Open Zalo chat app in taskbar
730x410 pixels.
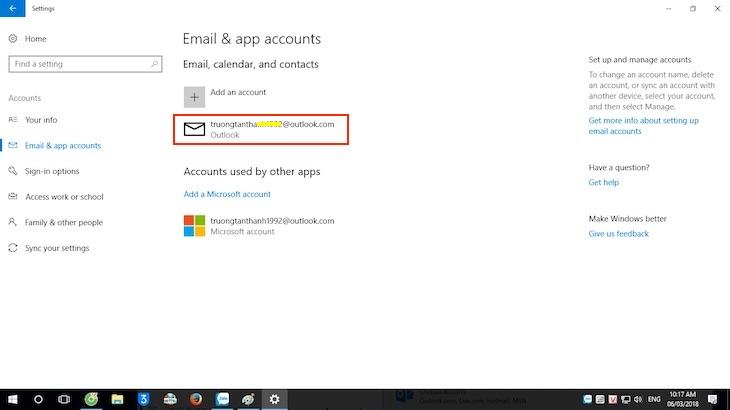223,399
